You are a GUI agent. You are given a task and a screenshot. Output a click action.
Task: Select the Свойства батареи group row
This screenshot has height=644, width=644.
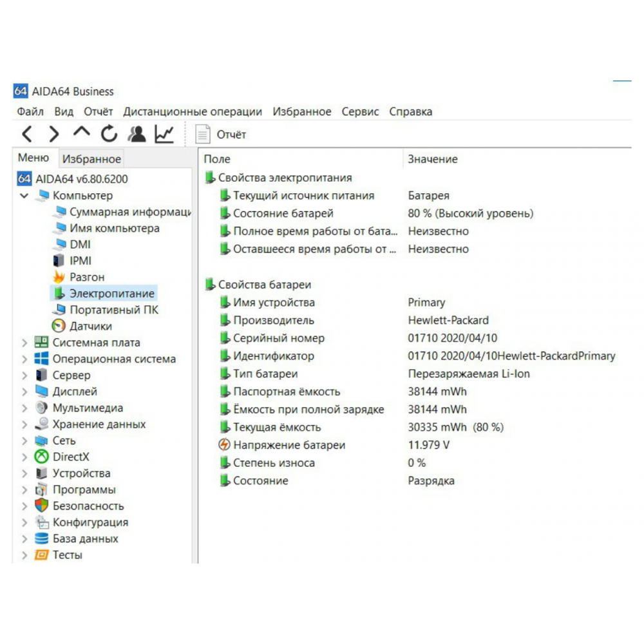[x=258, y=284]
